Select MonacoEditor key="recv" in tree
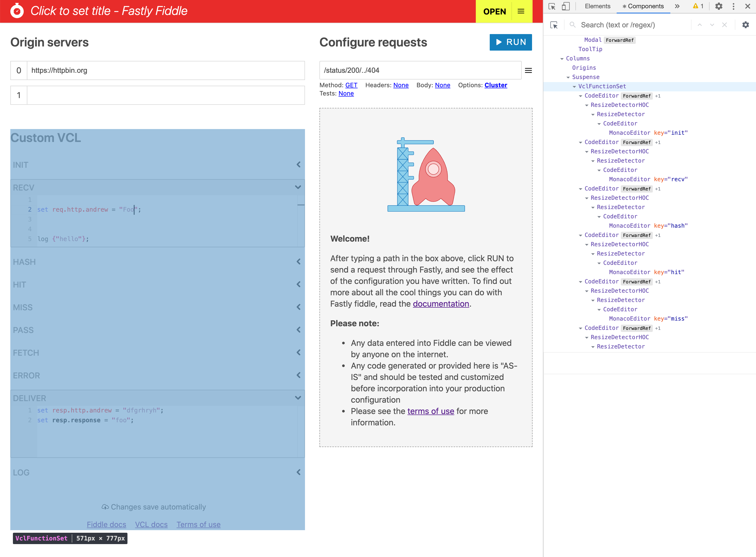The image size is (756, 557). (x=648, y=179)
